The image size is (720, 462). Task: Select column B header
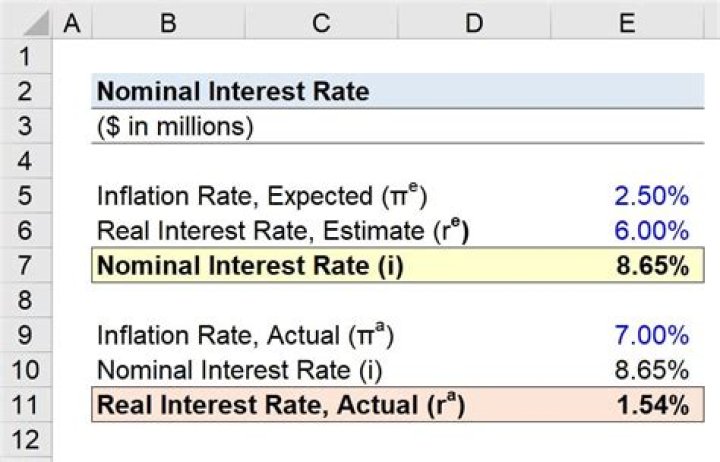tap(168, 23)
